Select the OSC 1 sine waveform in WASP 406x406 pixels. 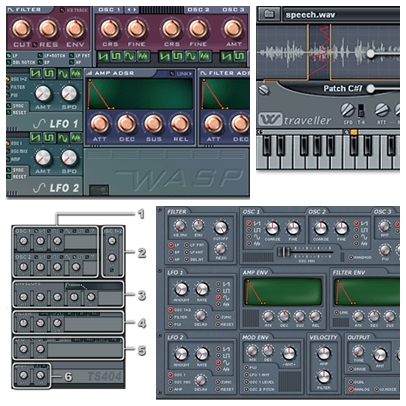[x=129, y=56]
